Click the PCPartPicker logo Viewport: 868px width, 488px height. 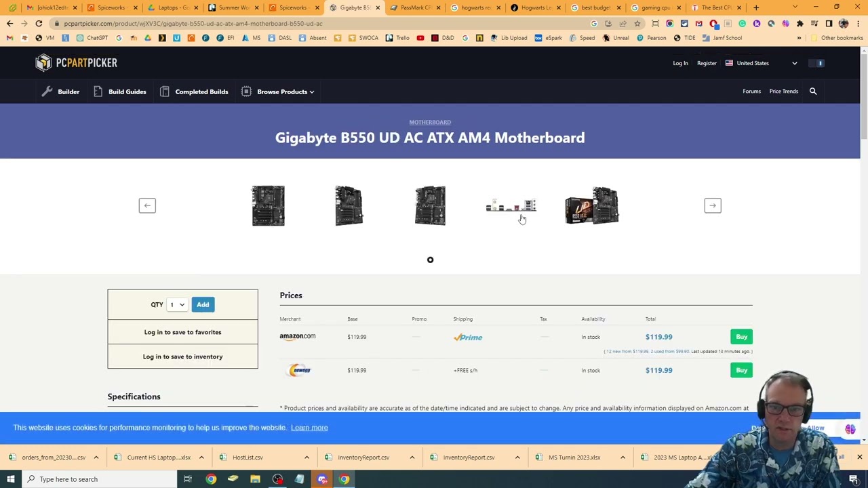click(x=76, y=62)
